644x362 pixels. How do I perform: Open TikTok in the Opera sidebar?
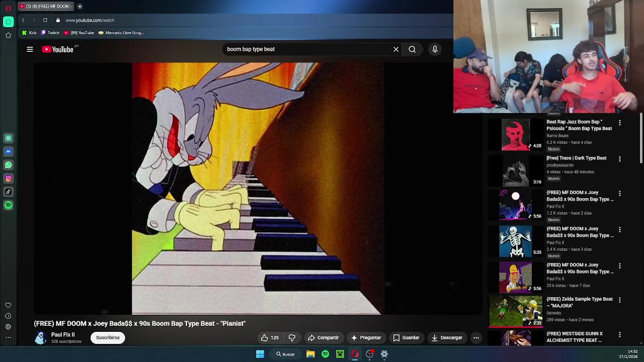pos(8,192)
